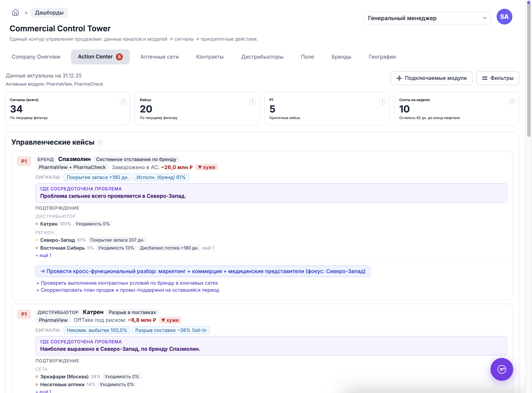Click the home icon in breadcrumb
This screenshot has width=532, height=393.
click(x=15, y=12)
